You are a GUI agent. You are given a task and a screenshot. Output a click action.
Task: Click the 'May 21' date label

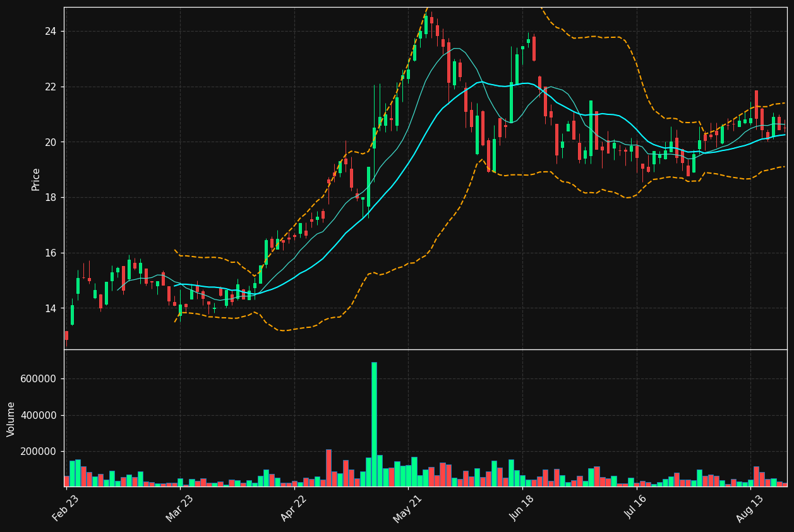(407, 507)
